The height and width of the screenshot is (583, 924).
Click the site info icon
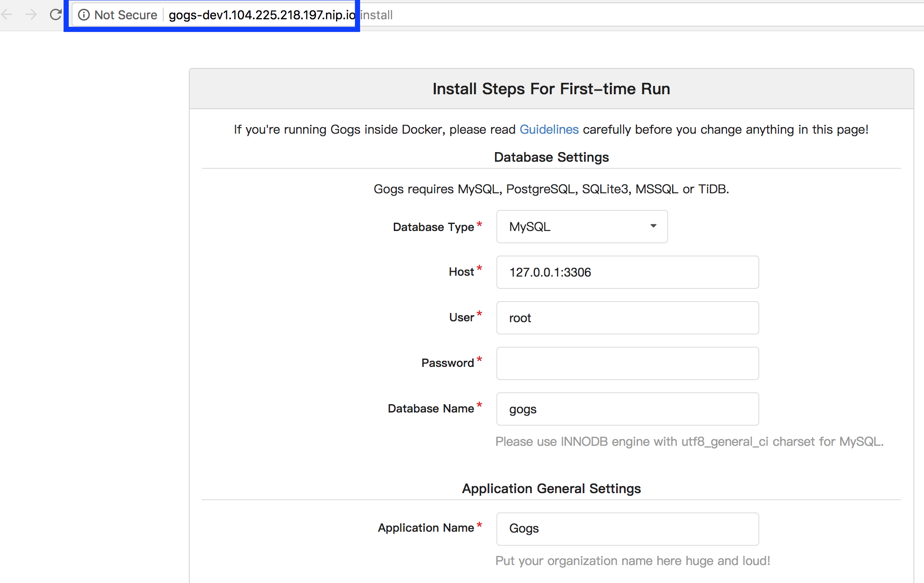pyautogui.click(x=84, y=15)
